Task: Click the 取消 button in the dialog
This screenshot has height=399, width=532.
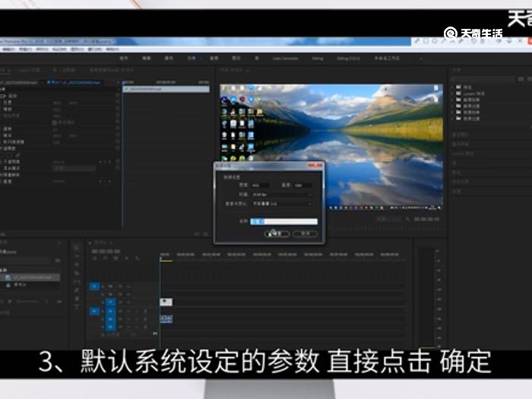Action: (305, 234)
